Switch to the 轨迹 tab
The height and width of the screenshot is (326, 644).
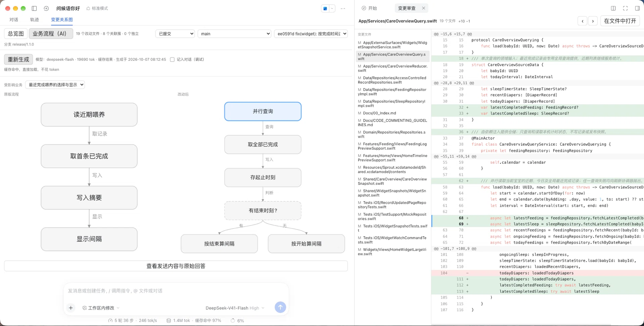point(35,20)
